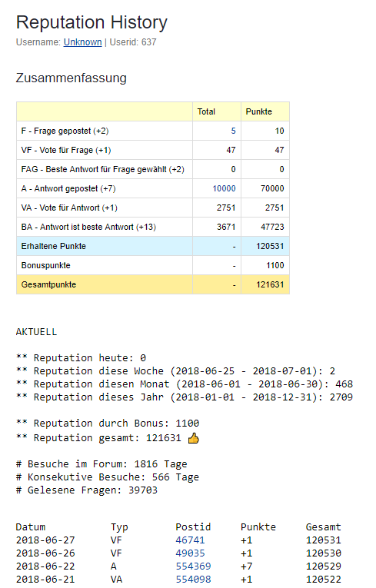Screen dimensions: 376x588
Task: Click the thumbs-up icon next to Reputation gesamt
Action: (194, 437)
